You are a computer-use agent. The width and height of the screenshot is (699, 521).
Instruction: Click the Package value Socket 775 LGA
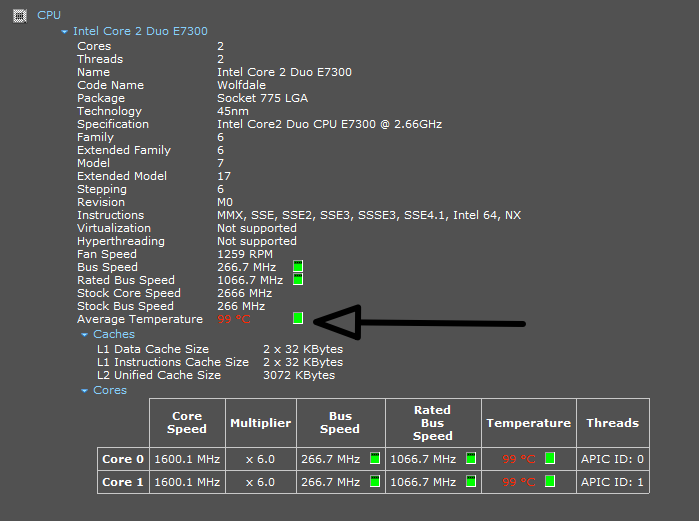[x=262, y=98]
